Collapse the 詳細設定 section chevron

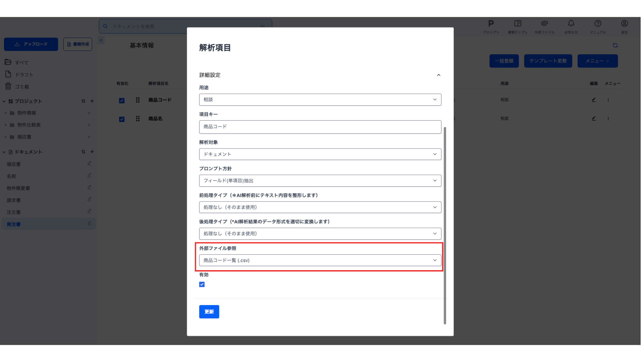click(438, 75)
